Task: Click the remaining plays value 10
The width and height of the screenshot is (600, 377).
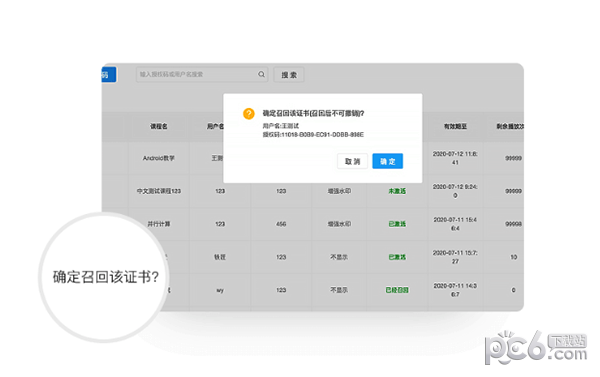Action: (x=514, y=257)
